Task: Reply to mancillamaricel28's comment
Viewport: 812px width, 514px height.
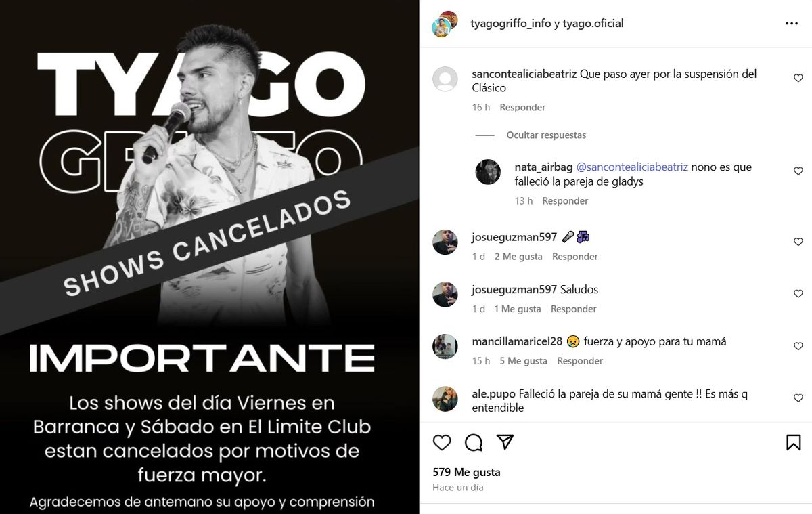Action: click(x=580, y=361)
